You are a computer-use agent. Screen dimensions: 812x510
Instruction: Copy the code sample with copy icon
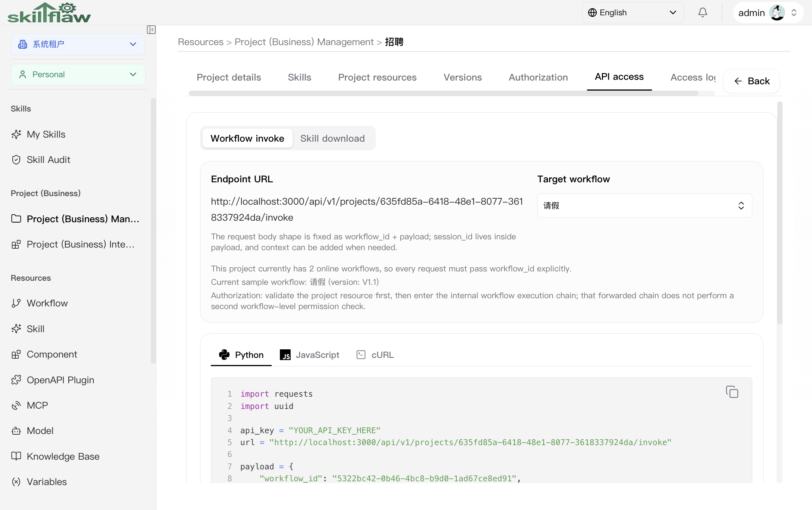pos(732,392)
